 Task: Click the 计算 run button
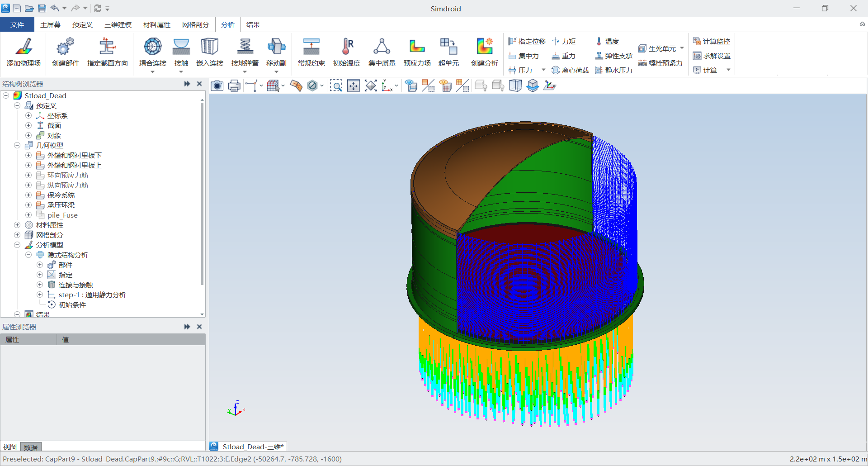pyautogui.click(x=706, y=70)
